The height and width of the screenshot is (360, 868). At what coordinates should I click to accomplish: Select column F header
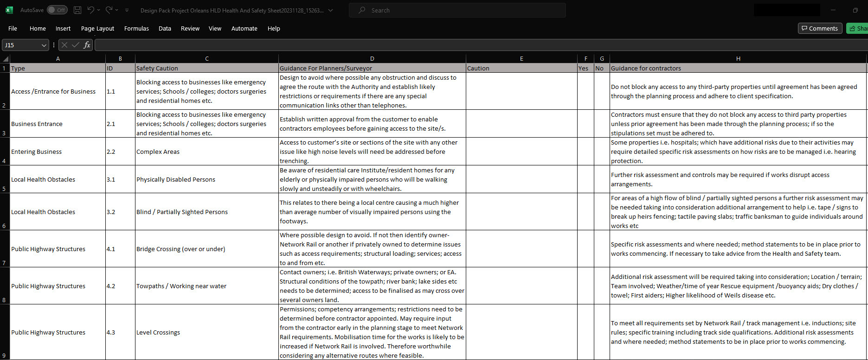(x=585, y=59)
